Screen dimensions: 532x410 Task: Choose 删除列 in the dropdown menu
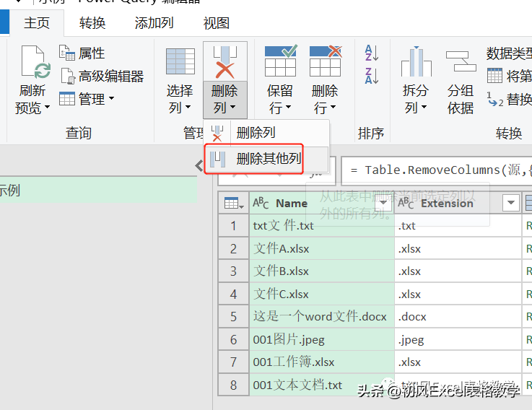[266, 133]
